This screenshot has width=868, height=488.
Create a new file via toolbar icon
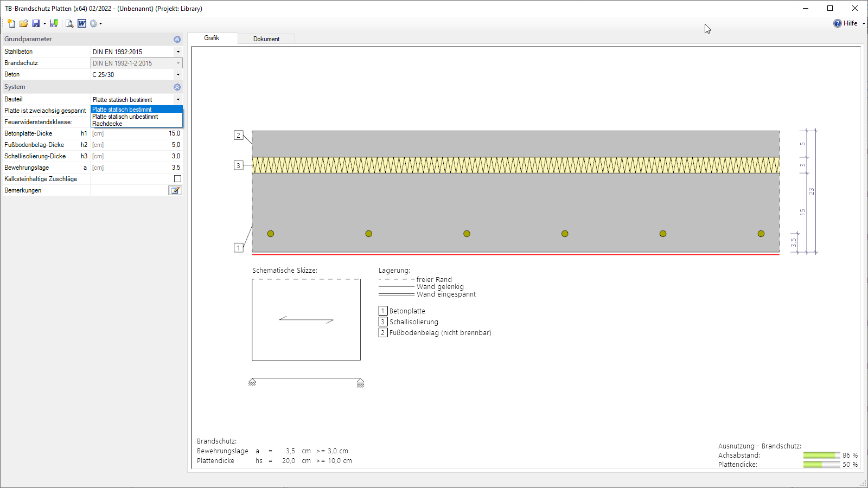[11, 23]
